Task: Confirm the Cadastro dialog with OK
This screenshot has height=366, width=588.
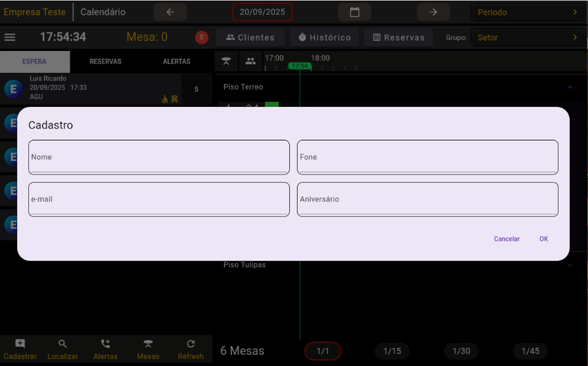Action: coord(543,239)
